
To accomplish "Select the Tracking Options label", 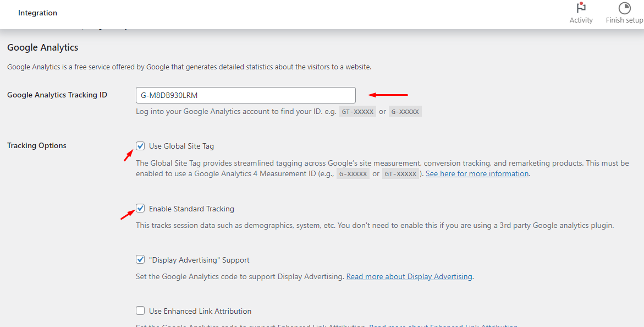I will [x=36, y=145].
